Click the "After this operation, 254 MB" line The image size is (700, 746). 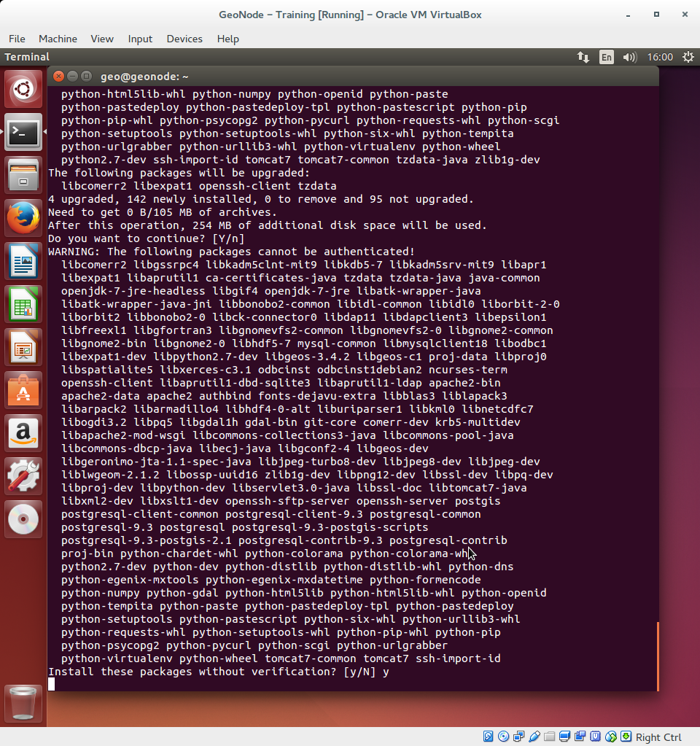pyautogui.click(x=268, y=225)
